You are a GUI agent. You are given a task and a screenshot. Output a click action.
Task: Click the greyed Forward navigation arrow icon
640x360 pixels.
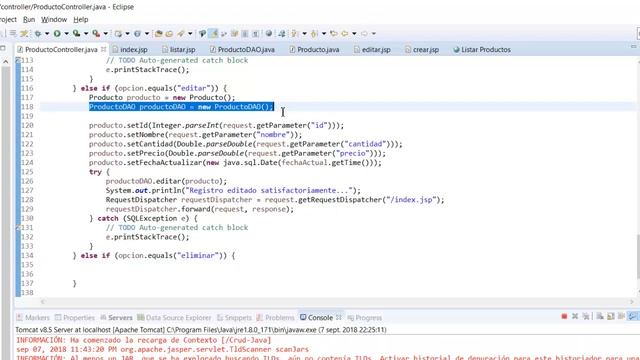[364, 33]
